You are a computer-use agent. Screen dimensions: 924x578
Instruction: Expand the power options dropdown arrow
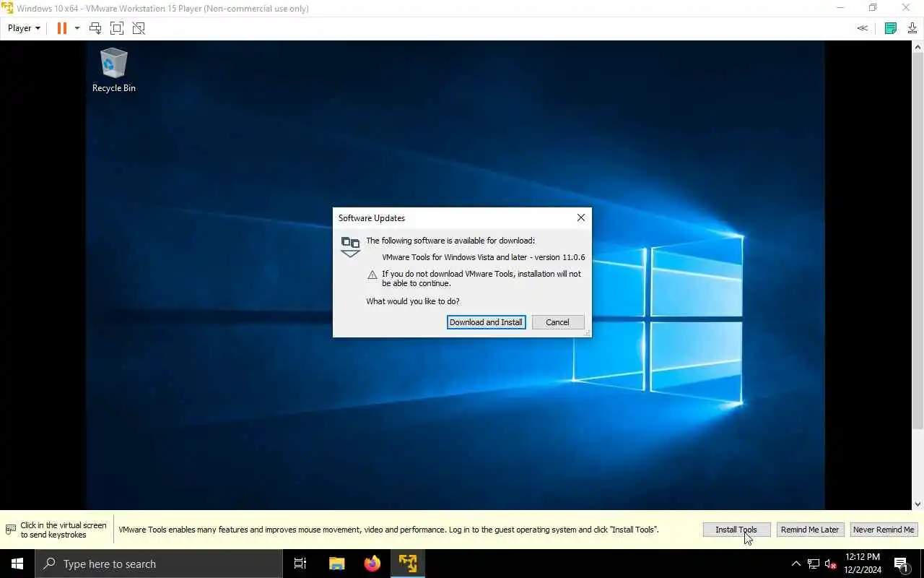click(77, 28)
